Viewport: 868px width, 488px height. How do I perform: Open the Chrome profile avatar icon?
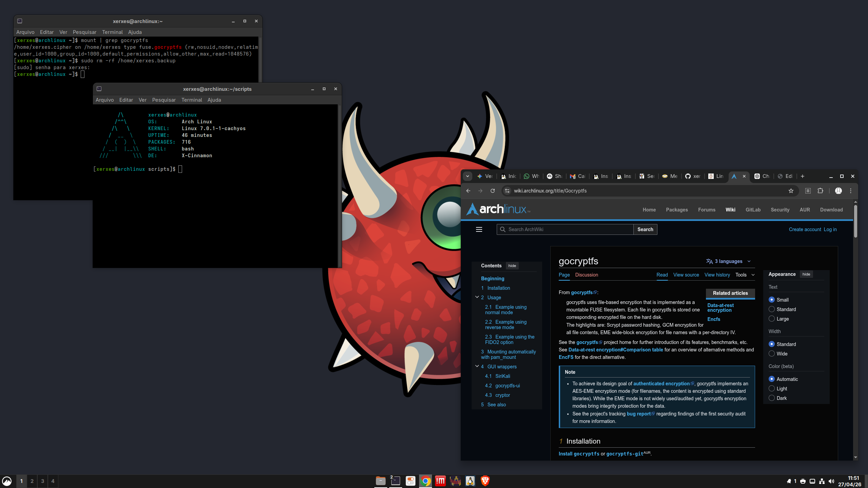(838, 191)
